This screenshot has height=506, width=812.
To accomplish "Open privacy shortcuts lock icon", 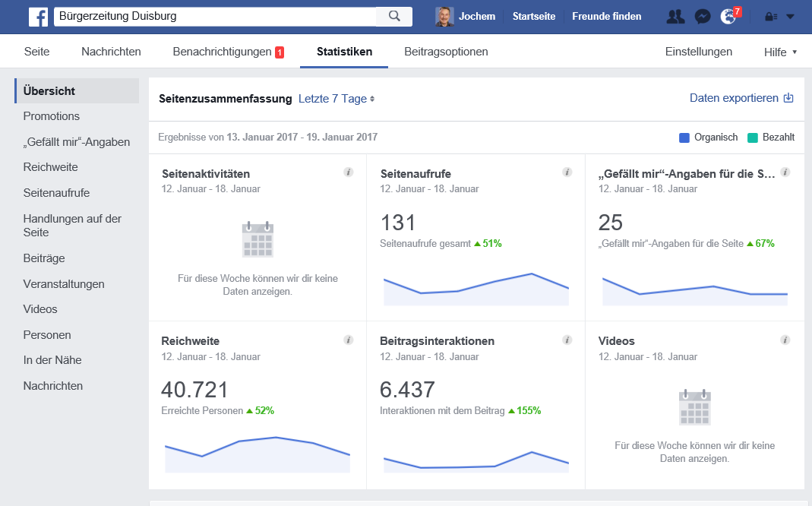I will (x=771, y=17).
